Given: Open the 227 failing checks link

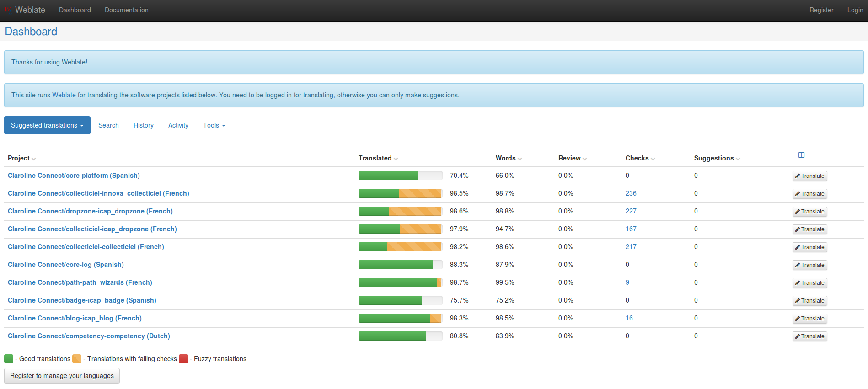Looking at the screenshot, I should point(631,211).
